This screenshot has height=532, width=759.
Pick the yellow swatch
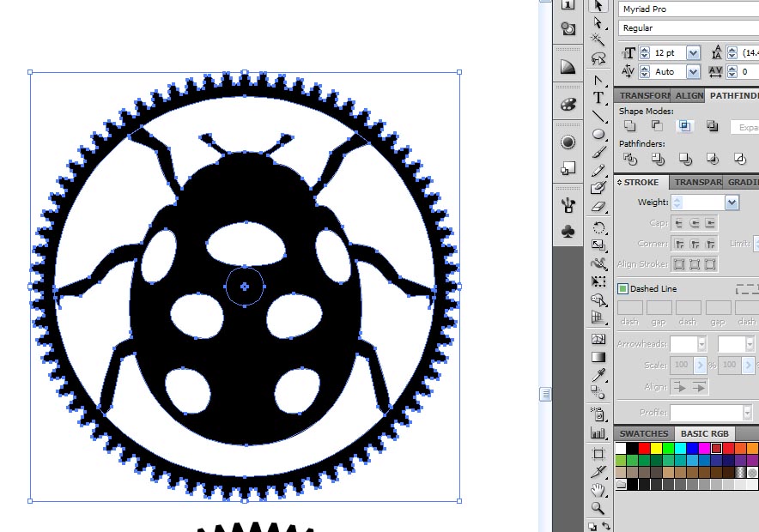coord(656,448)
